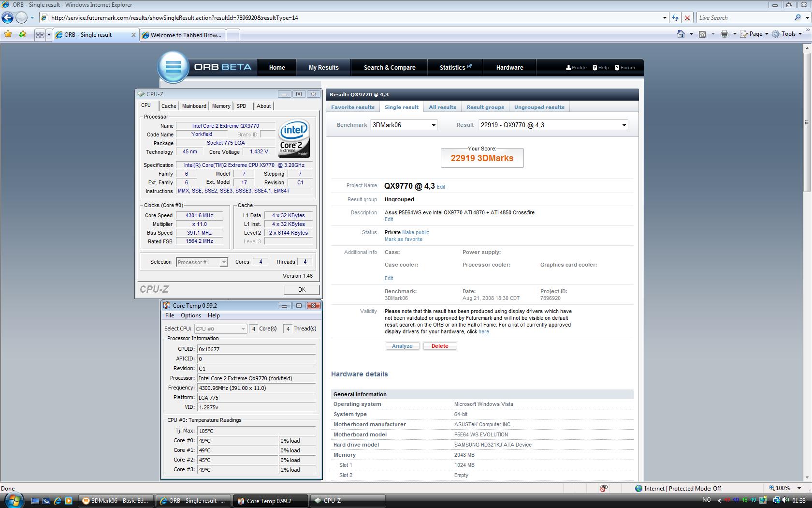Open CPU-Z About tab
Image resolution: width=812 pixels, height=508 pixels.
pyautogui.click(x=263, y=106)
